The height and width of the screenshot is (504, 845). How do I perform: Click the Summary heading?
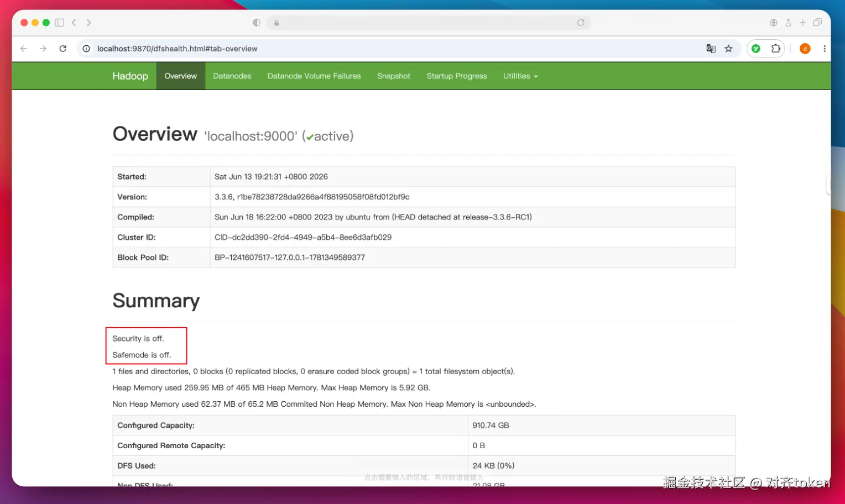[156, 301]
